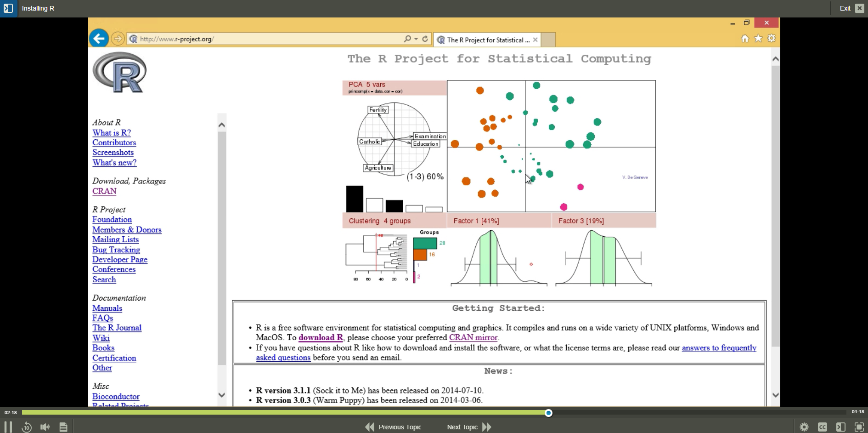Screen dimensions: 868x433
Task: Click the volume speaker icon
Action: (x=45, y=427)
